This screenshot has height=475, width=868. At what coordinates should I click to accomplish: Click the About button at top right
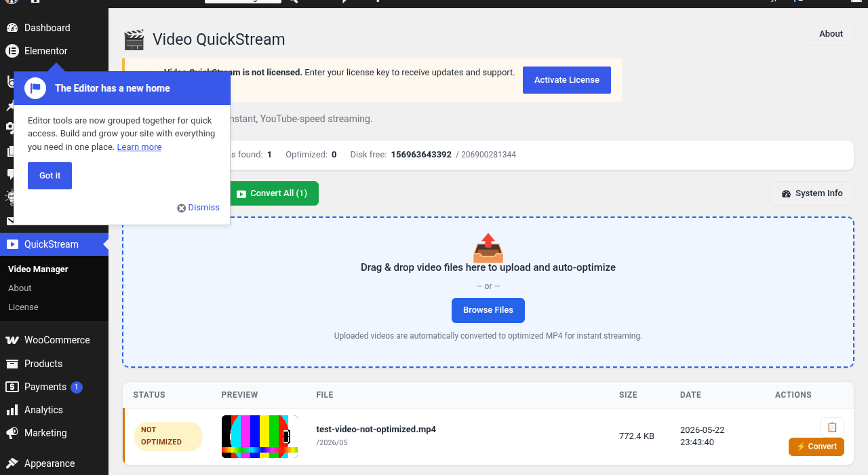pyautogui.click(x=831, y=34)
